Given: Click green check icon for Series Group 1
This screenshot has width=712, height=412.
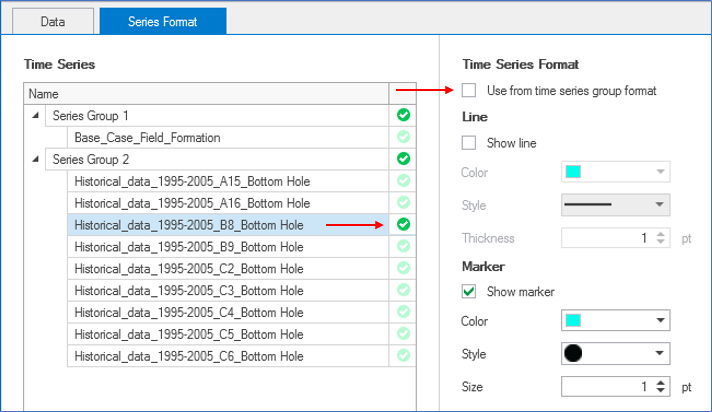Looking at the screenshot, I should 403,115.
